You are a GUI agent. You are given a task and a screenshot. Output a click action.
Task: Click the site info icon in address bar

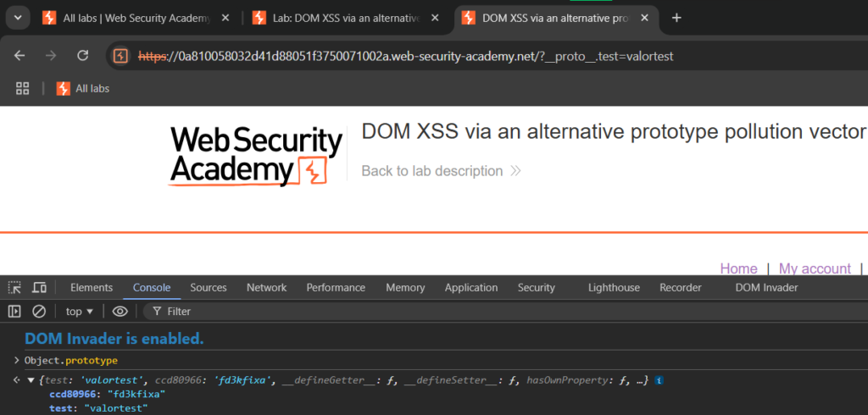point(121,56)
